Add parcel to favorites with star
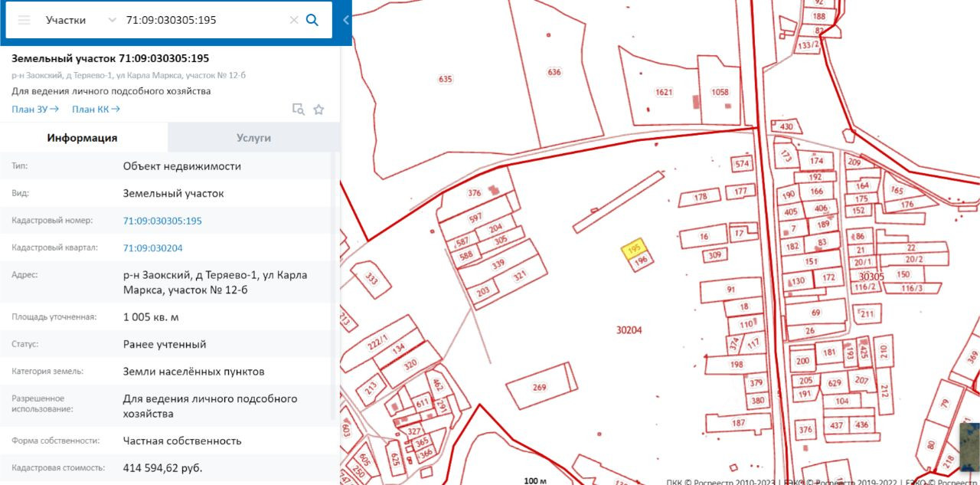The width and height of the screenshot is (980, 485). pyautogui.click(x=318, y=110)
